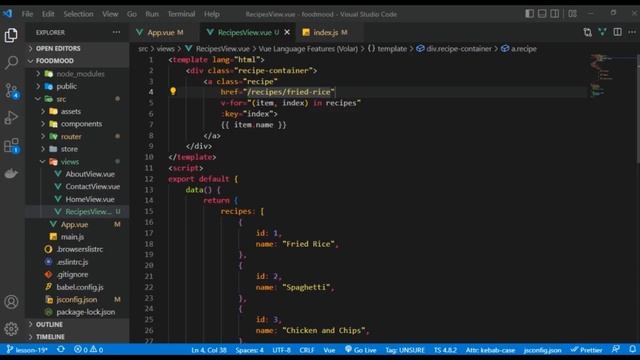Screen dimensions: 640x360
Task: Change Spaces: 4 indentation setting
Action: pyautogui.click(x=249, y=350)
